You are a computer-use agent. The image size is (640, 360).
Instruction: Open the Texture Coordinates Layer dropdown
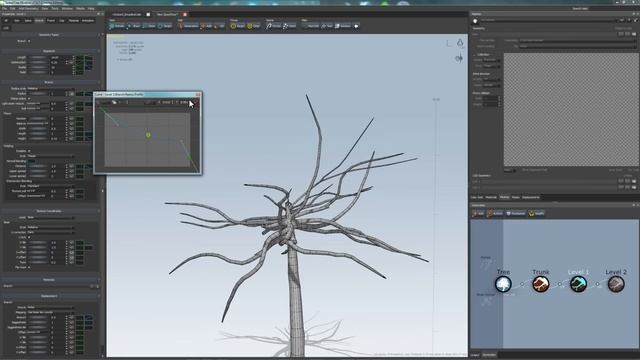[x=51, y=218]
